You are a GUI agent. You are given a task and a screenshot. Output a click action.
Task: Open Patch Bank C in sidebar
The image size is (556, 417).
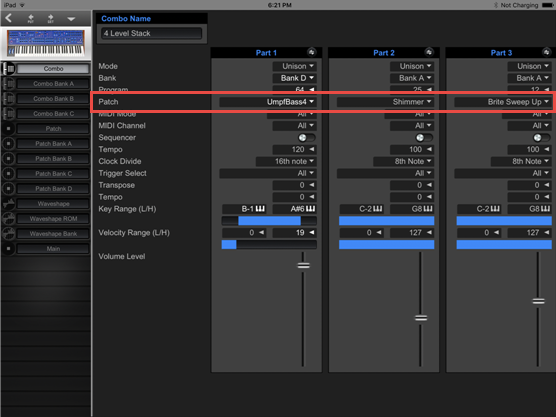(x=53, y=174)
